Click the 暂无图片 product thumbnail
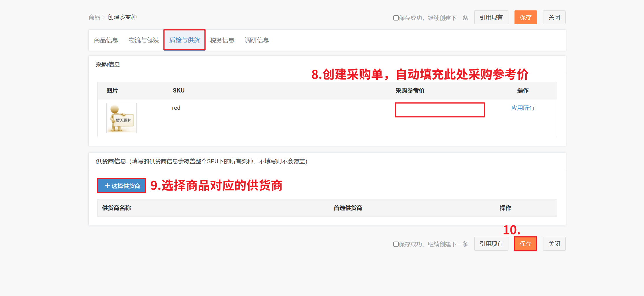The width and height of the screenshot is (644, 296). point(121,118)
